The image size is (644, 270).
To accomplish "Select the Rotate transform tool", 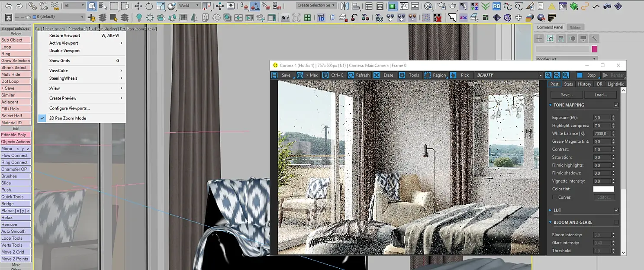I will (149, 6).
